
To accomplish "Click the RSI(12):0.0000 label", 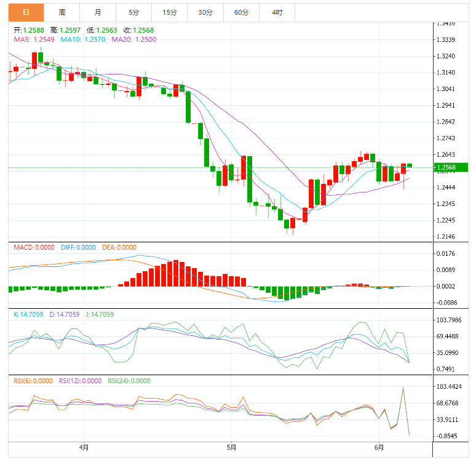I will pyautogui.click(x=80, y=381).
